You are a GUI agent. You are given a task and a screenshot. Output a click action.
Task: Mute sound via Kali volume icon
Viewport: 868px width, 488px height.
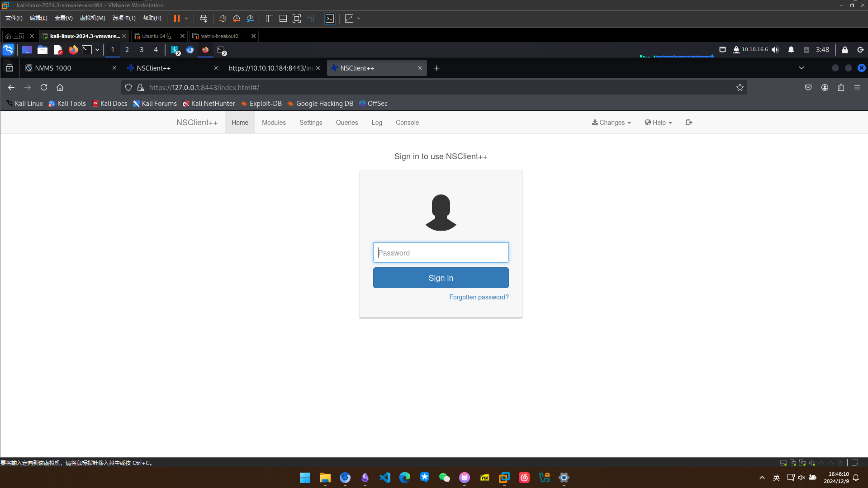pyautogui.click(x=775, y=50)
